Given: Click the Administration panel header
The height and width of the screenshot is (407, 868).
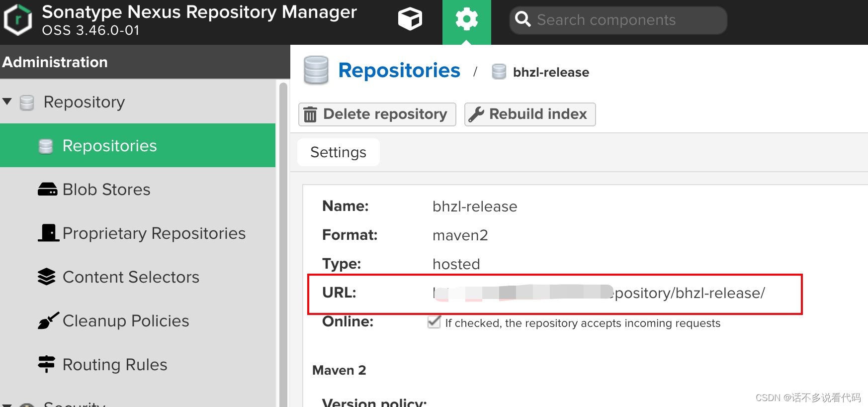Looking at the screenshot, I should coord(145,62).
